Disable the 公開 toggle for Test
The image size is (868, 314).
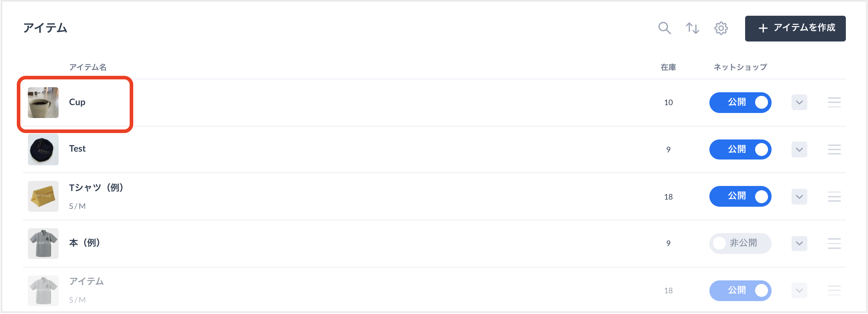tap(740, 149)
